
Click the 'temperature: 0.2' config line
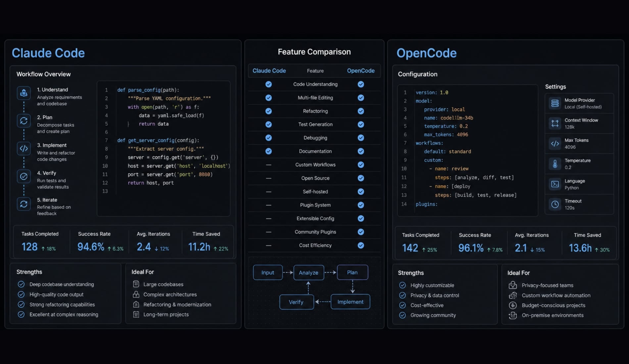pos(446,126)
